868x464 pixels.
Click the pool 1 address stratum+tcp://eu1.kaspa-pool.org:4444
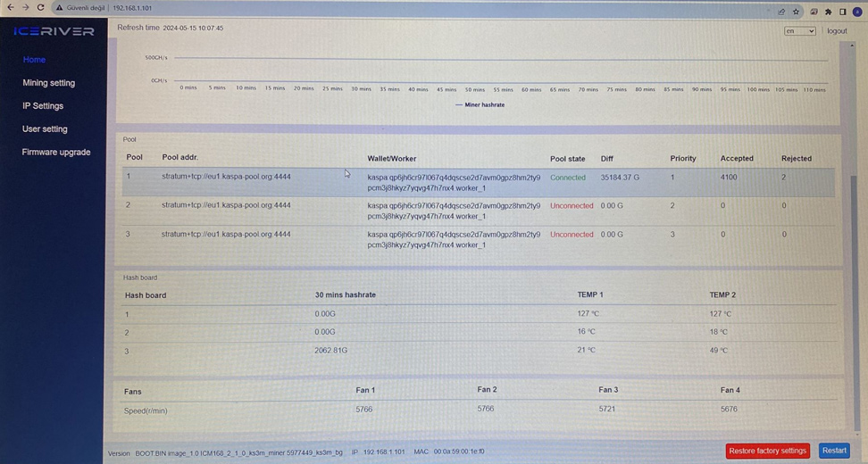(x=226, y=177)
